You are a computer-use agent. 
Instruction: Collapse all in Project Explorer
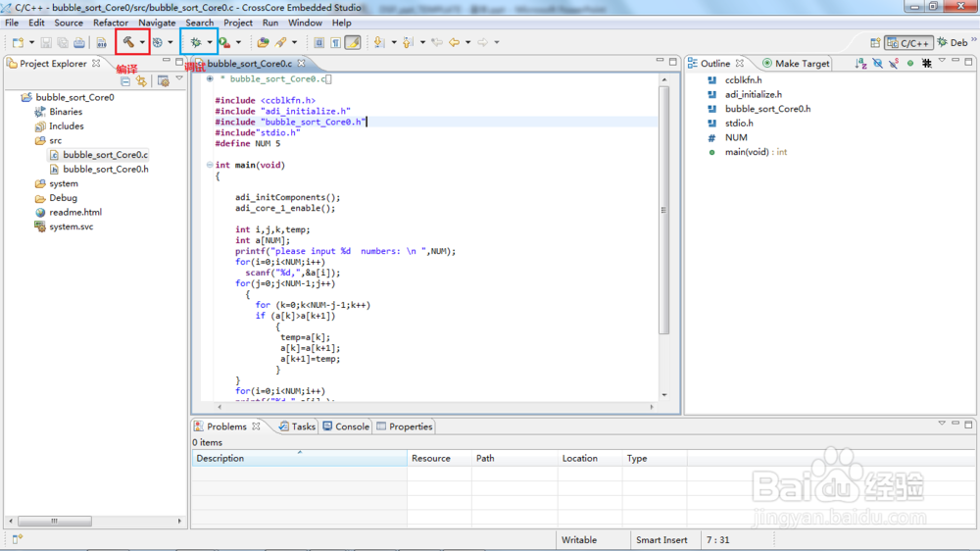[125, 81]
